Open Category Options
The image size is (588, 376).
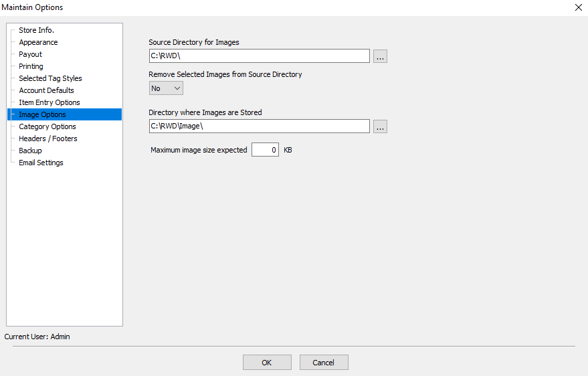point(47,126)
